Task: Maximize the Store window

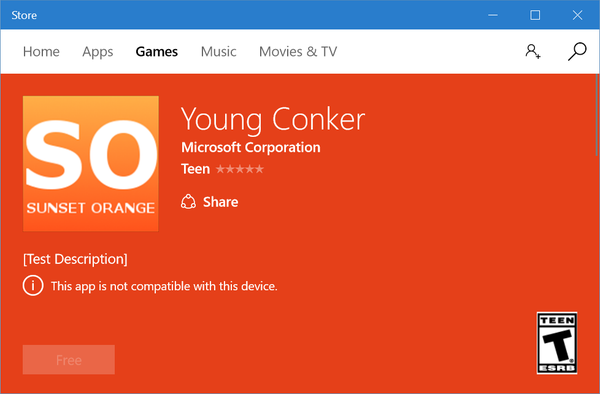Action: coord(535,15)
